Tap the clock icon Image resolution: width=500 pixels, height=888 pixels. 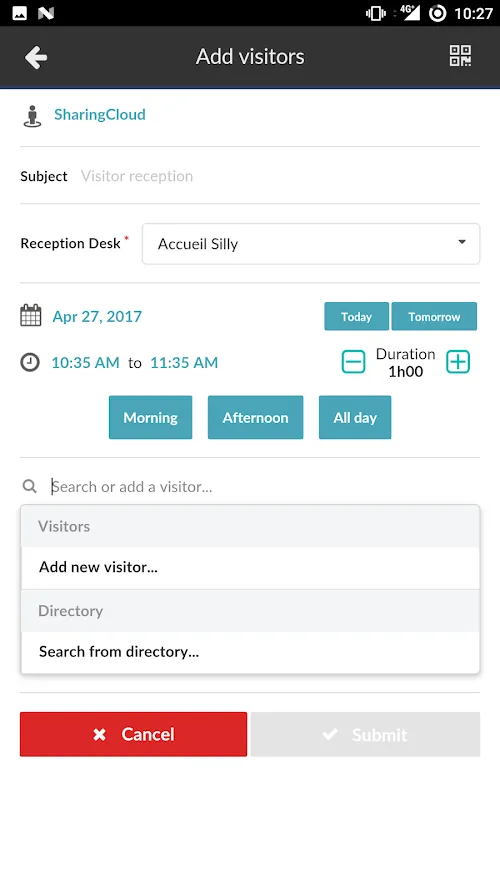click(30, 362)
